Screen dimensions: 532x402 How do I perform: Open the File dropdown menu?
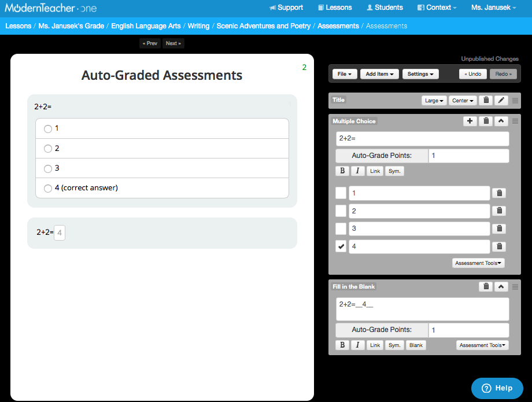345,74
